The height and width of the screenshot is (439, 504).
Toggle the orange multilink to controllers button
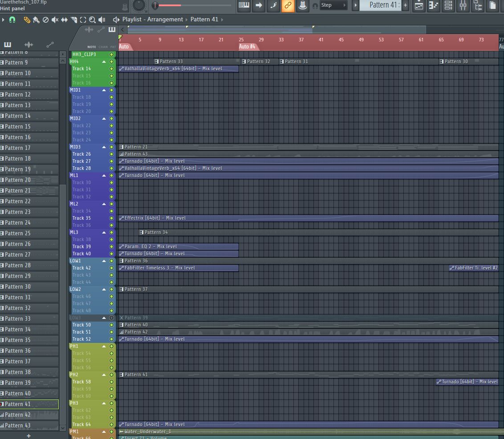288,5
